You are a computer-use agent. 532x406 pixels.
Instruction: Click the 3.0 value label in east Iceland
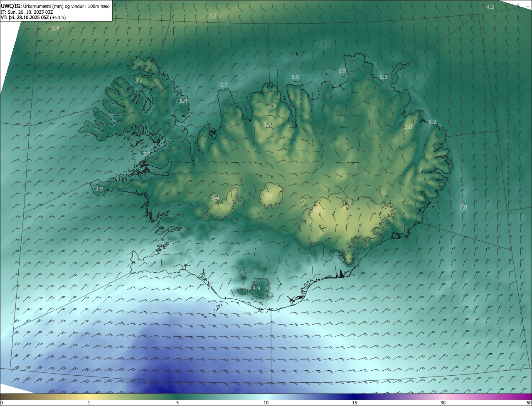408,127
